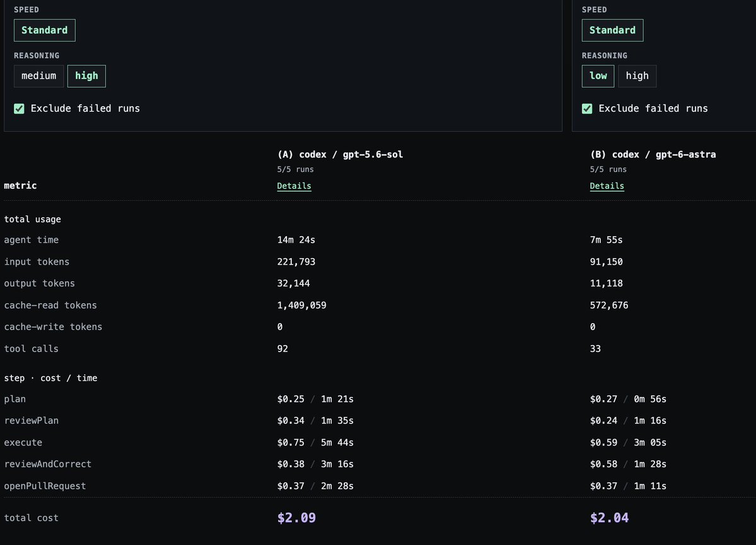Viewport: 756px width, 545px height.
Task: Select the $0.25 / 1m 21s plan value
Action: coord(315,399)
